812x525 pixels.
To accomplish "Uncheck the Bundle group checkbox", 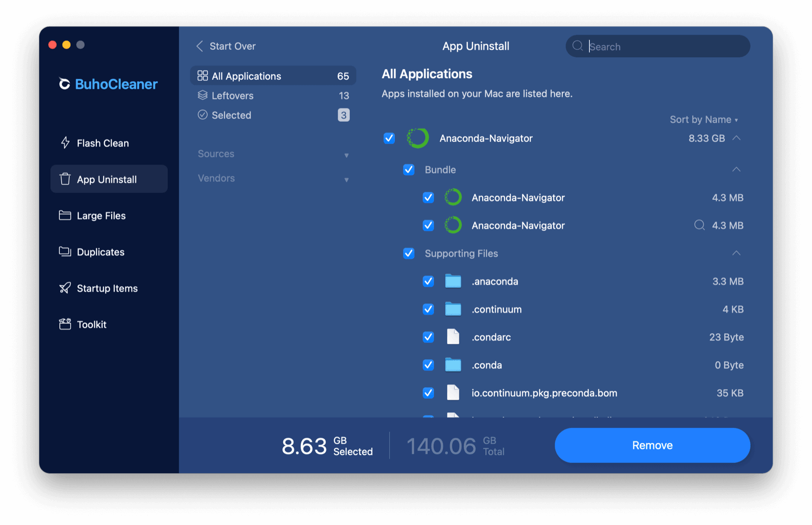I will pos(409,169).
